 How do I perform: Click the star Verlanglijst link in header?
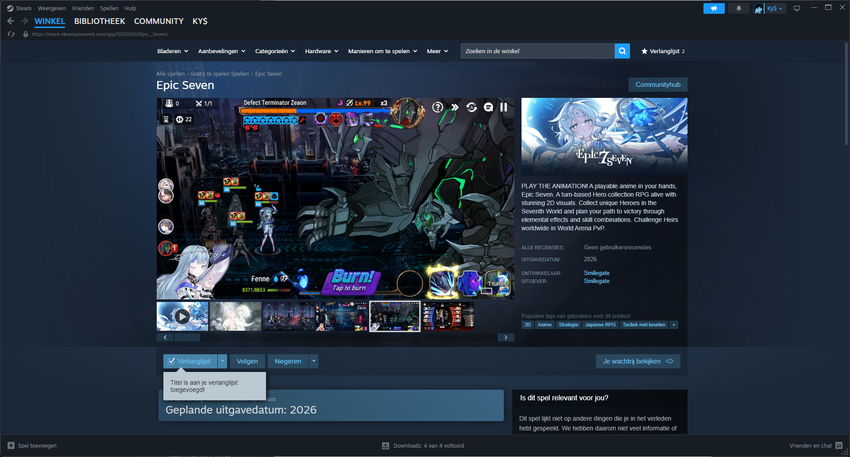[x=663, y=51]
